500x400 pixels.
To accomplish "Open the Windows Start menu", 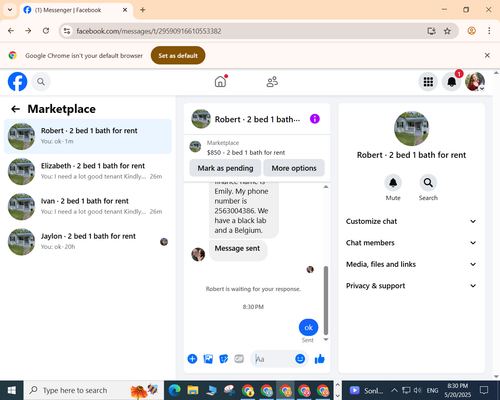I will click(x=12, y=390).
